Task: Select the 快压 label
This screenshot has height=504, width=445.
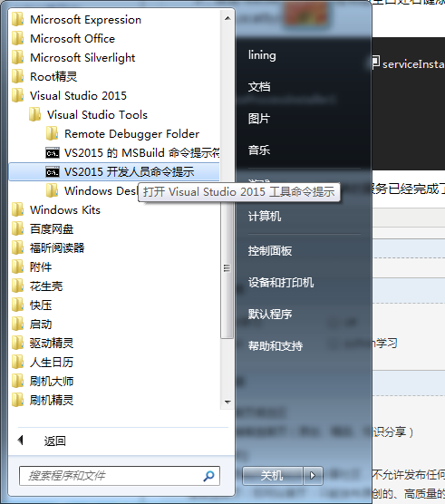Action: click(x=41, y=305)
